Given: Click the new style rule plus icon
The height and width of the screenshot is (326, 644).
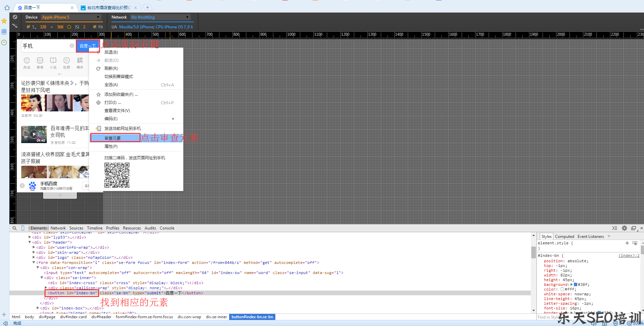Looking at the screenshot, I should coord(627,243).
